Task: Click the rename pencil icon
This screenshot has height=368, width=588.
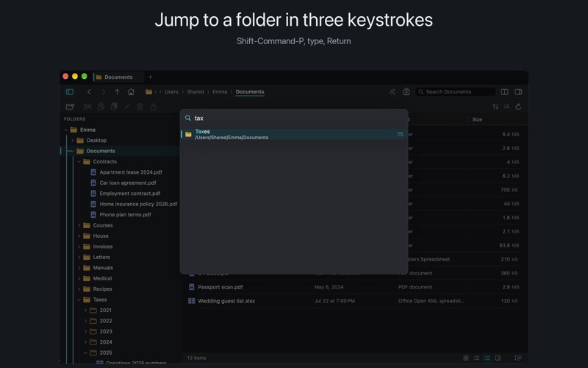Action: tap(126, 107)
